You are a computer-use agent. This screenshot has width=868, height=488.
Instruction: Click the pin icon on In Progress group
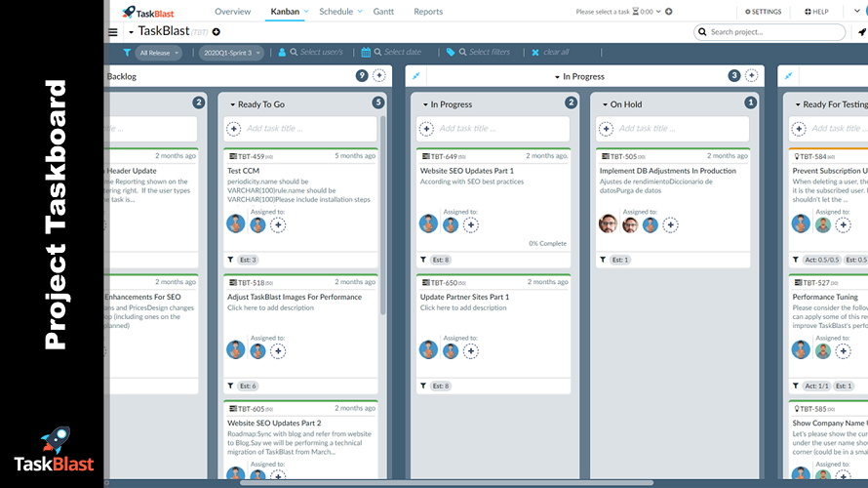point(416,76)
